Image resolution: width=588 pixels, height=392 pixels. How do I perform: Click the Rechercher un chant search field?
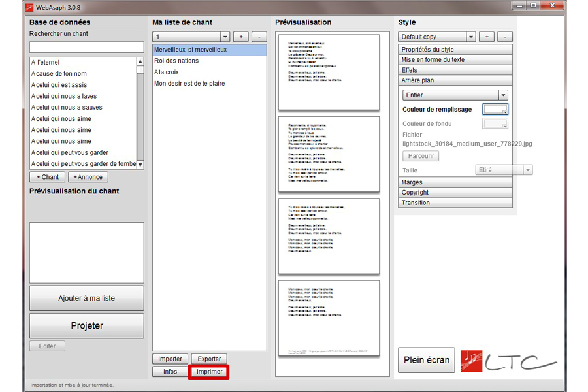(x=86, y=47)
